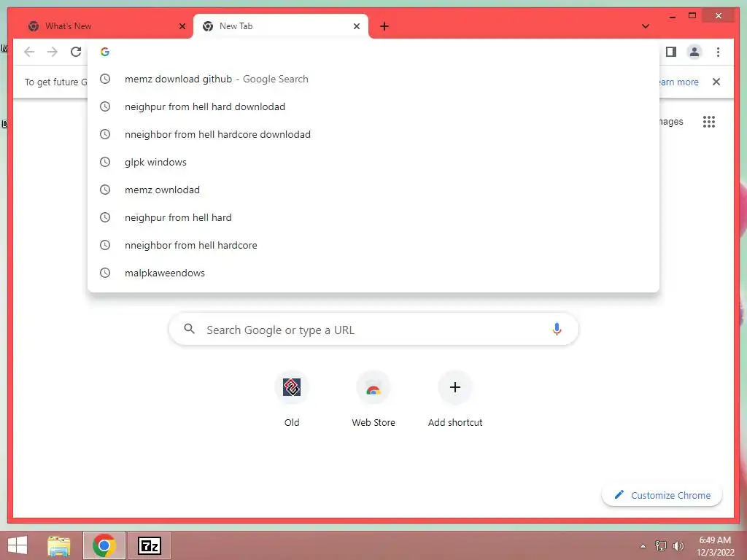Choose suggestion neighpur from hell hard downlodad

373,106
